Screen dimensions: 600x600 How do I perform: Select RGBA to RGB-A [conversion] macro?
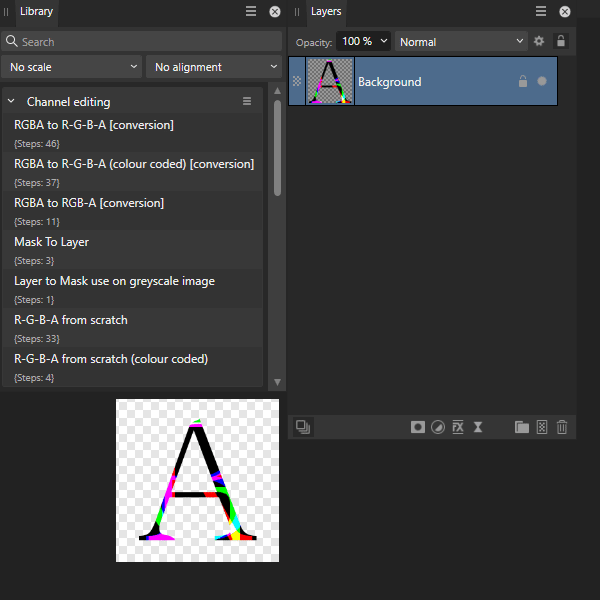[x=132, y=210]
